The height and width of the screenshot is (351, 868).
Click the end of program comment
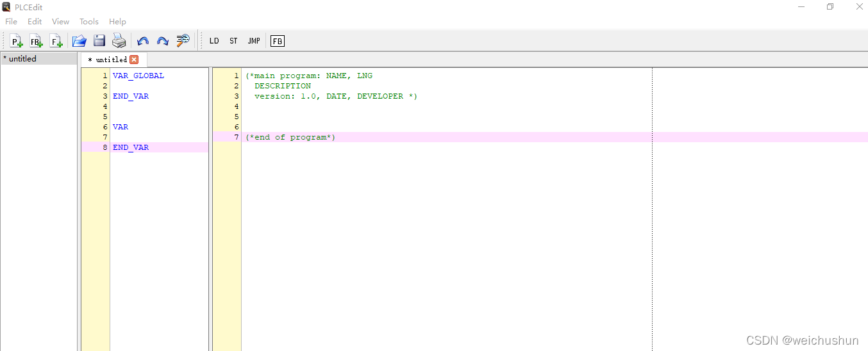point(290,137)
